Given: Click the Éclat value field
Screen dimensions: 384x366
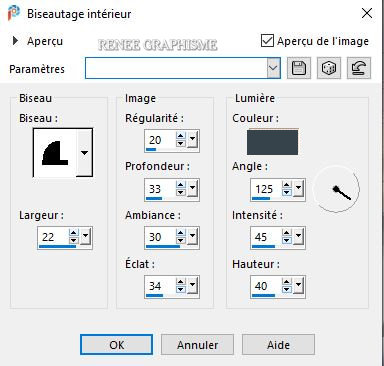Looking at the screenshot, I should point(161,286).
